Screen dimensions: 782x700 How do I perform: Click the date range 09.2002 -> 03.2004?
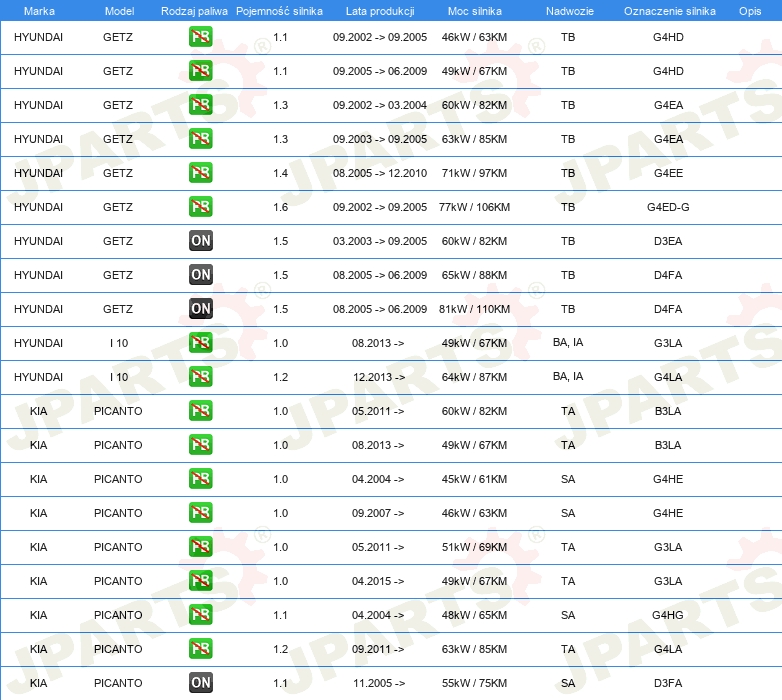[x=380, y=105]
